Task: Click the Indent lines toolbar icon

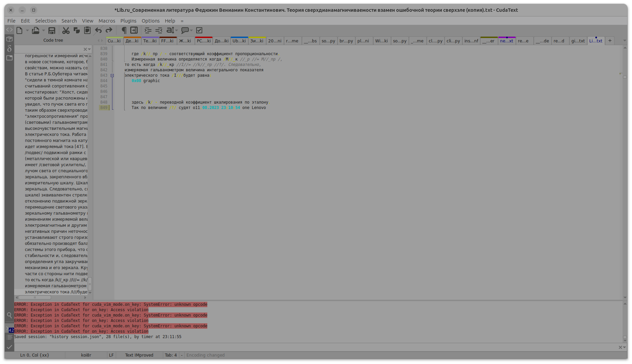Action: (x=148, y=31)
